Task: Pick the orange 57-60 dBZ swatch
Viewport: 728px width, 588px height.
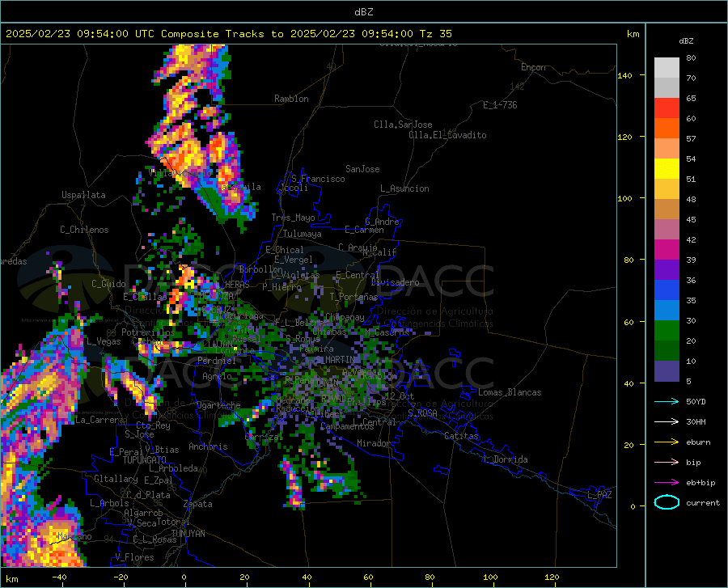Action: (x=667, y=129)
